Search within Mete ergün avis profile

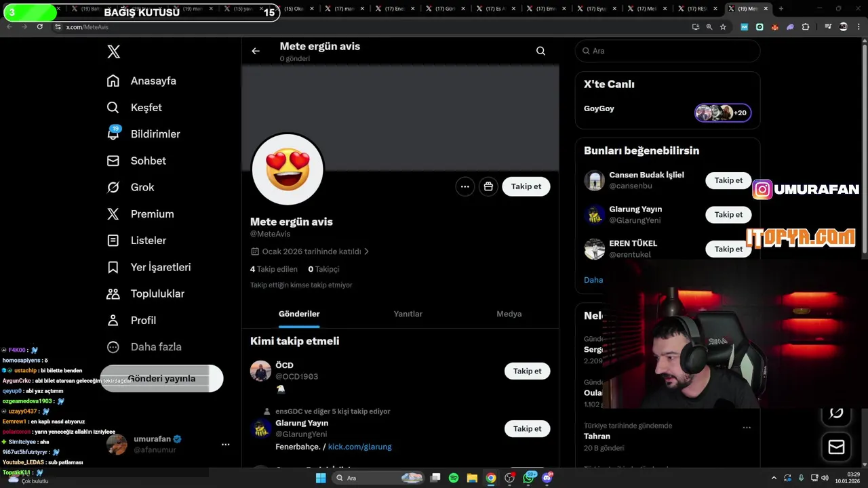540,51
